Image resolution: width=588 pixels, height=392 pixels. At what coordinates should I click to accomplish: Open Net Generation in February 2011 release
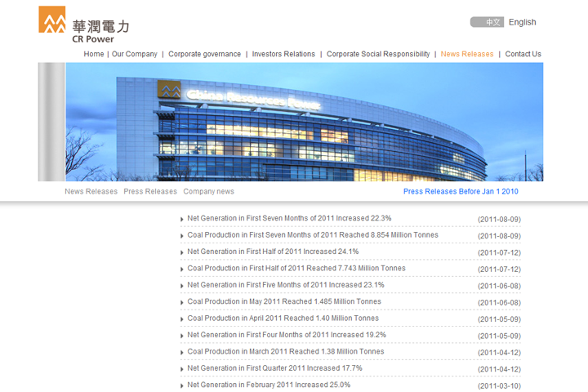coord(269,385)
